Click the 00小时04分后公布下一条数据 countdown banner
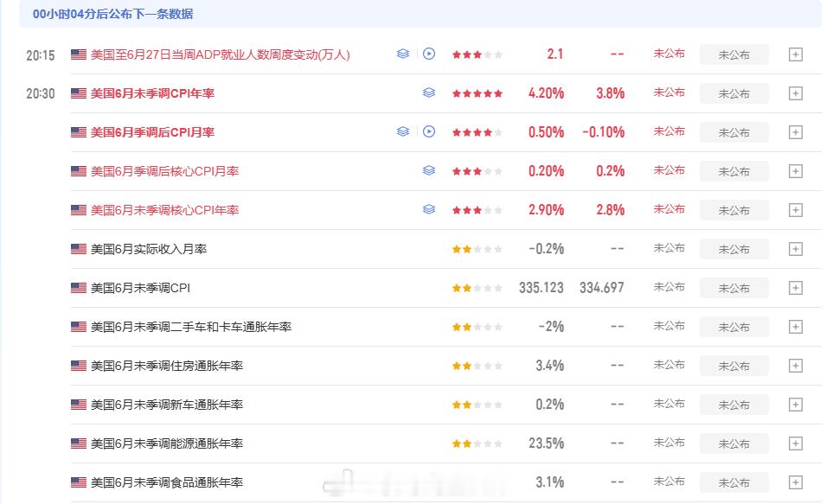This screenshot has width=839, height=504. click(420, 14)
